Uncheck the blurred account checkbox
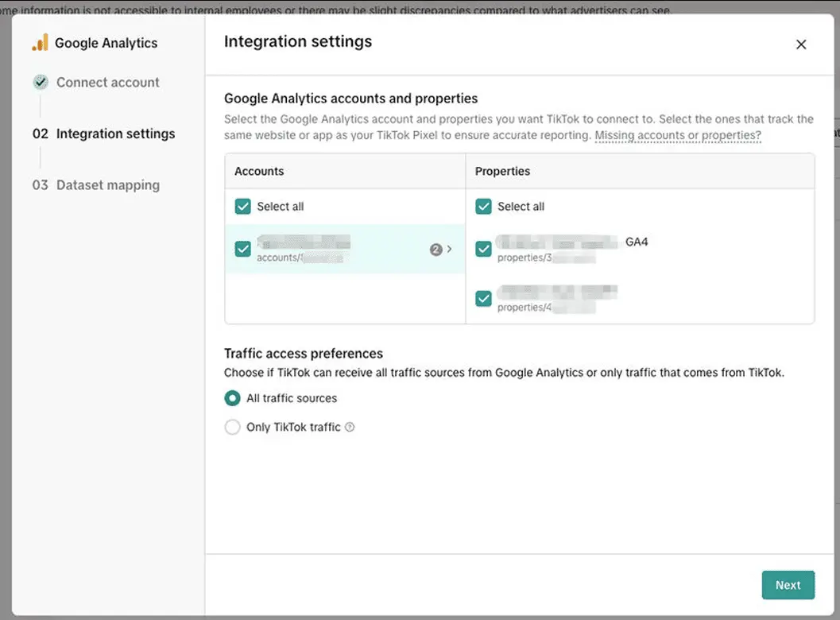The height and width of the screenshot is (620, 840). coord(242,249)
